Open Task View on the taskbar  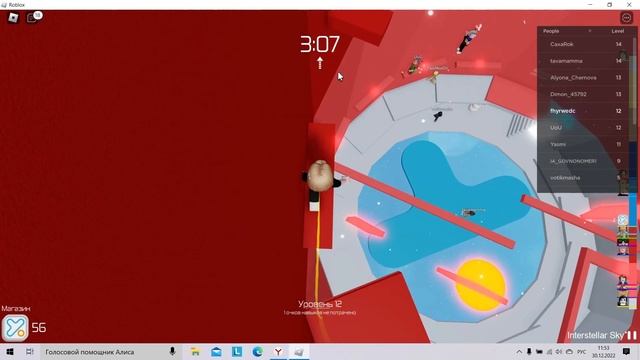(x=29, y=351)
